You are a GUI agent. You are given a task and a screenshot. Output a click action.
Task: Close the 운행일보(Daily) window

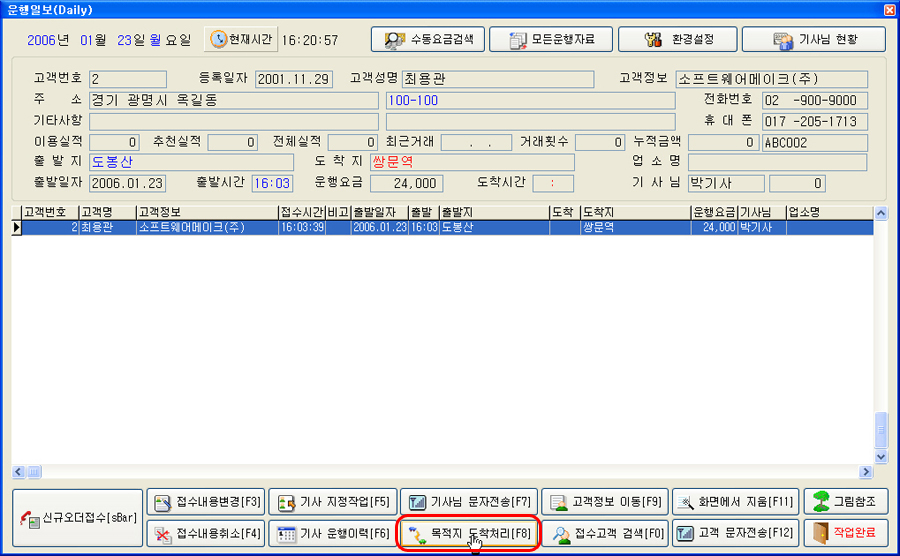889,10
